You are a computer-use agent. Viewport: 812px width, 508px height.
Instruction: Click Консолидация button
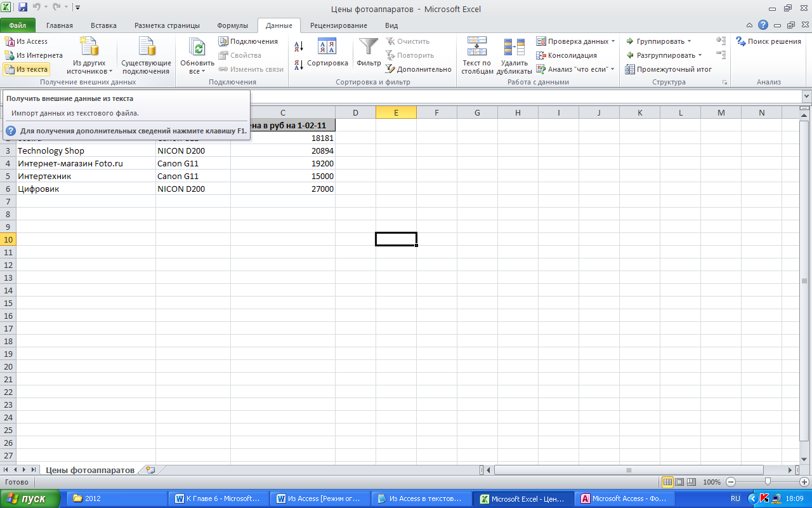pos(566,55)
